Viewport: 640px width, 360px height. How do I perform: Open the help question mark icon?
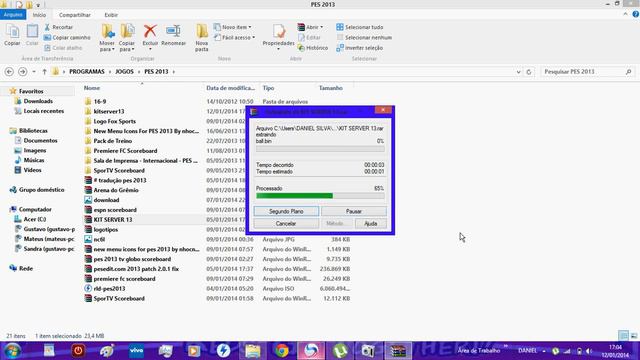pos(636,14)
